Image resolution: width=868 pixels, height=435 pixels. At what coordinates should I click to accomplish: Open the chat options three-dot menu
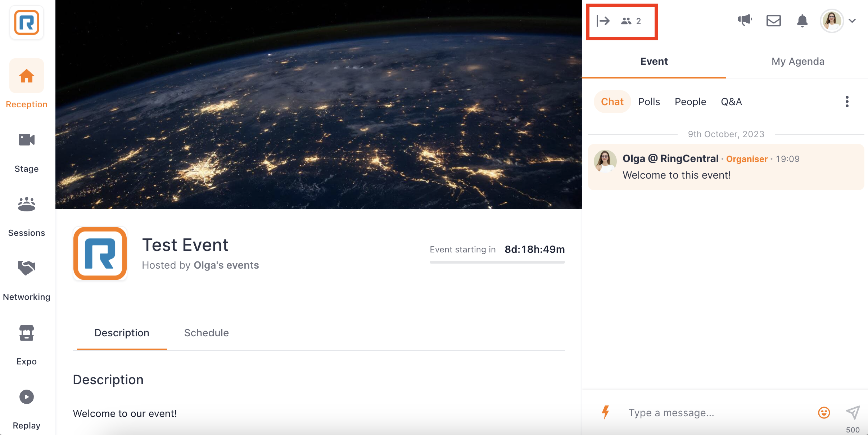click(847, 102)
